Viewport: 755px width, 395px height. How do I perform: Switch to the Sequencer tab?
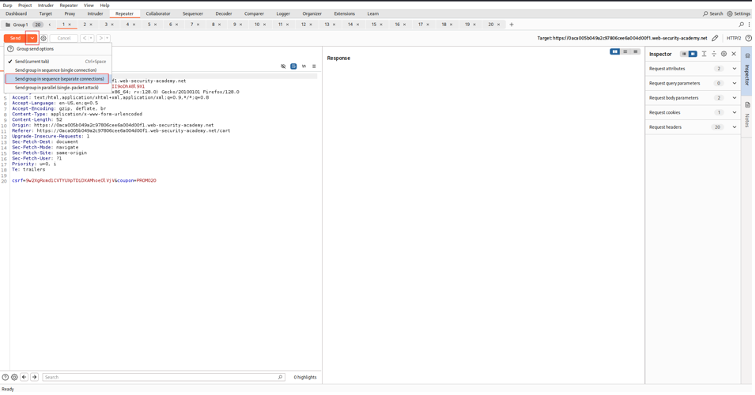pos(193,14)
